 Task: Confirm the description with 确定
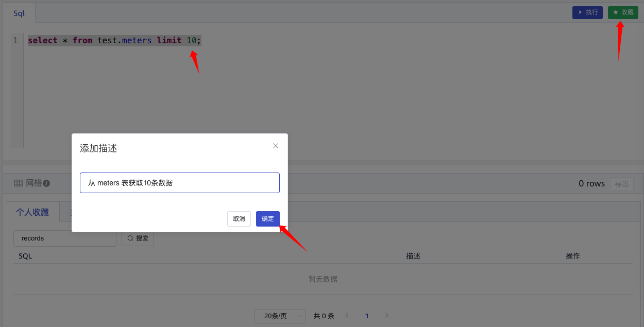(x=268, y=219)
